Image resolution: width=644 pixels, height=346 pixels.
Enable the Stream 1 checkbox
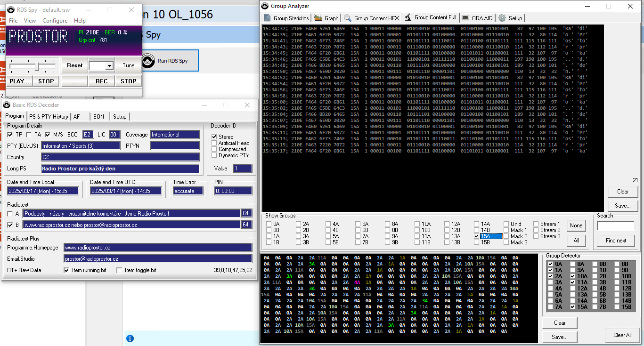(536, 224)
